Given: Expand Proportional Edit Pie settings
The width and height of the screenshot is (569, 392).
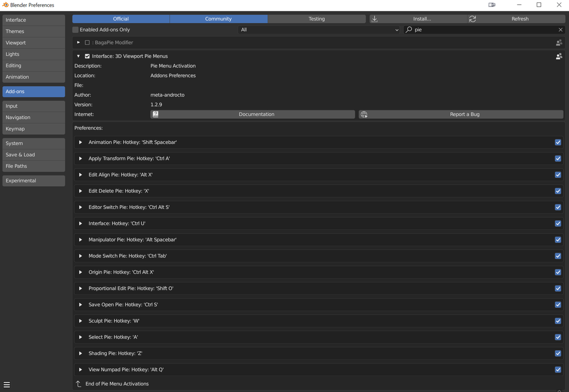Looking at the screenshot, I should tap(81, 288).
